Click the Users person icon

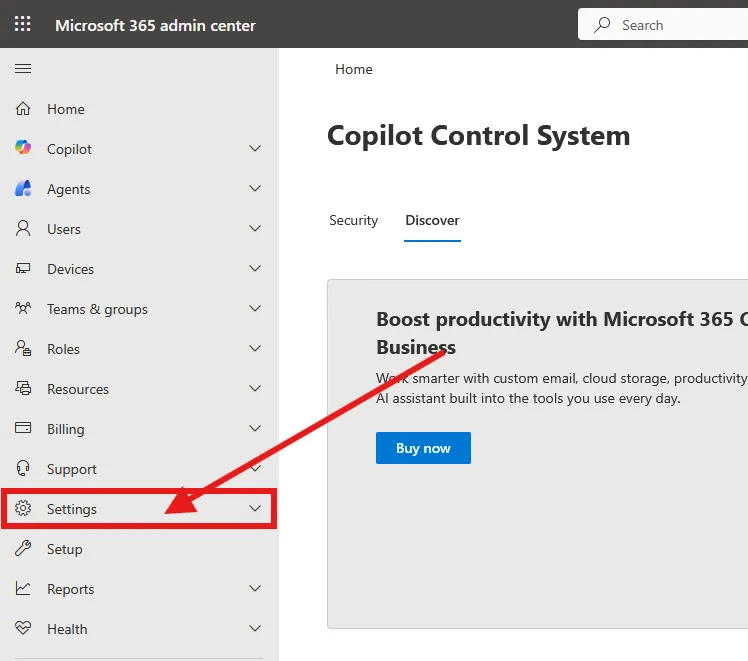tap(23, 228)
